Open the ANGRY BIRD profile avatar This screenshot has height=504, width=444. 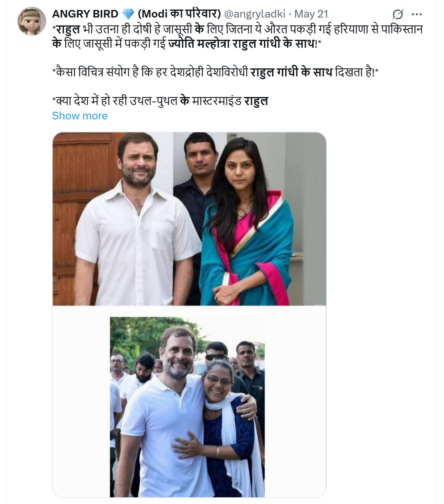click(31, 21)
